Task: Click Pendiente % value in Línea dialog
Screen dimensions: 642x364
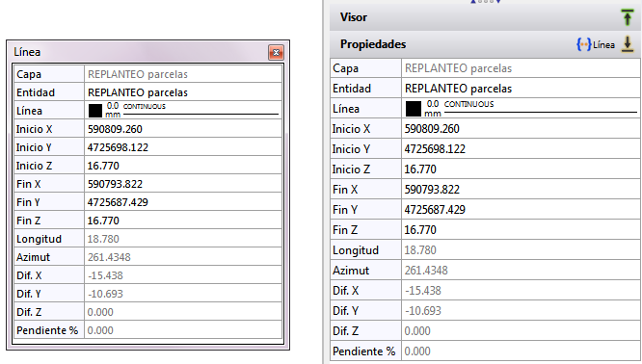Action: (x=183, y=330)
